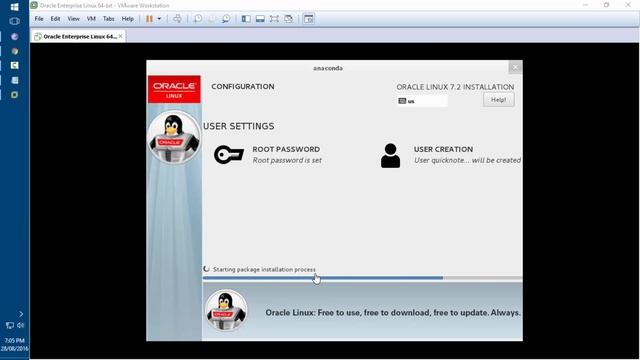
Task: Open Root Password settings key icon
Action: coord(229,155)
